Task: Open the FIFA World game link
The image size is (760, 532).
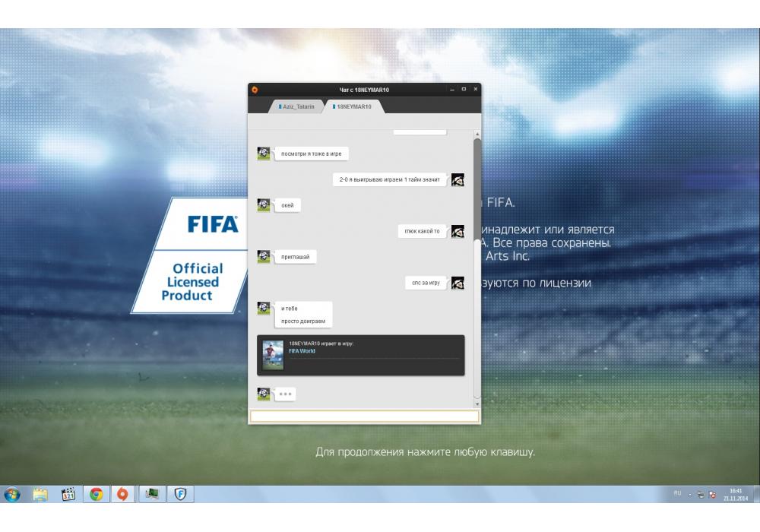Action: (x=302, y=351)
